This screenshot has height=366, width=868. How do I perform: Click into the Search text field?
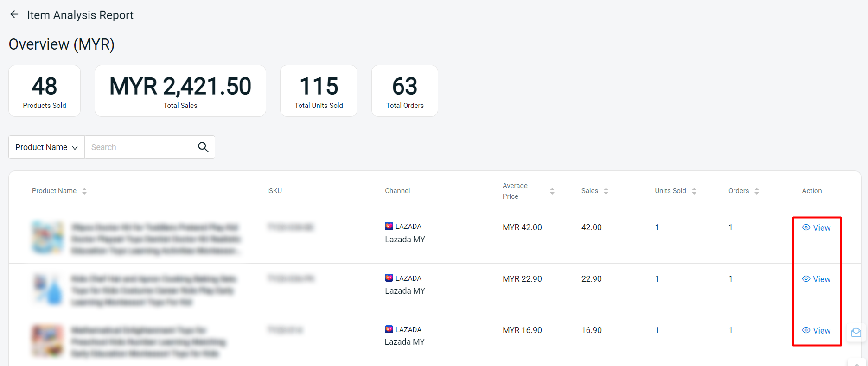tap(138, 147)
